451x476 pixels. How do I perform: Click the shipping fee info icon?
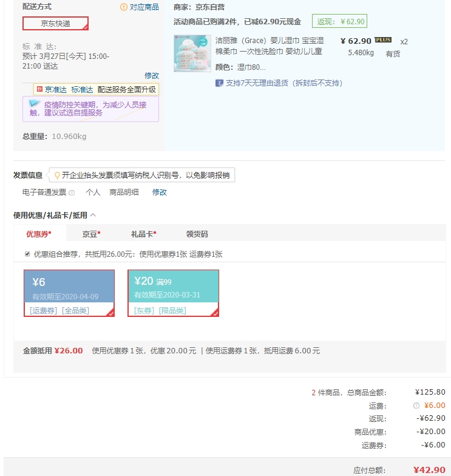point(416,406)
